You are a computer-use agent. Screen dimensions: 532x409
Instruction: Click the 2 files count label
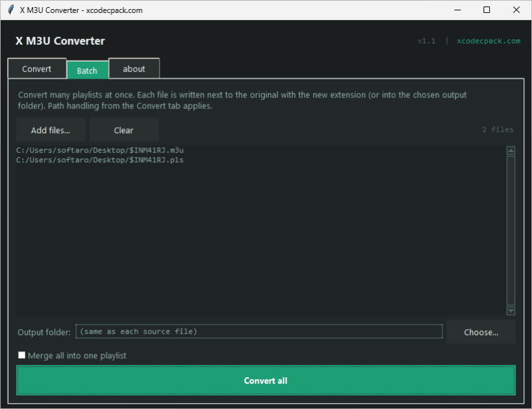coord(498,129)
